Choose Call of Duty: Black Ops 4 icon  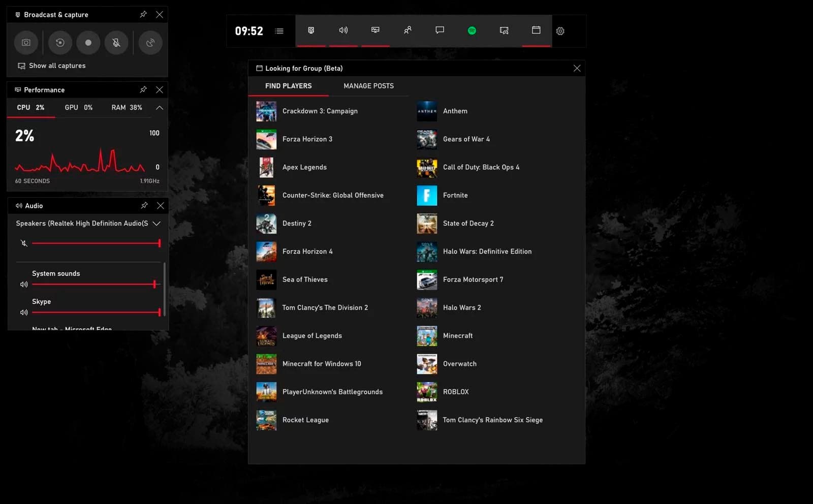427,167
